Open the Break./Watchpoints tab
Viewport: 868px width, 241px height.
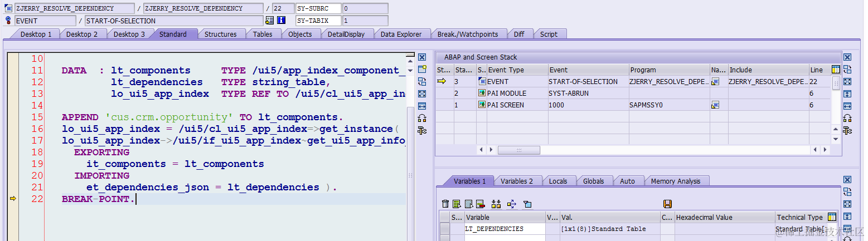[468, 34]
